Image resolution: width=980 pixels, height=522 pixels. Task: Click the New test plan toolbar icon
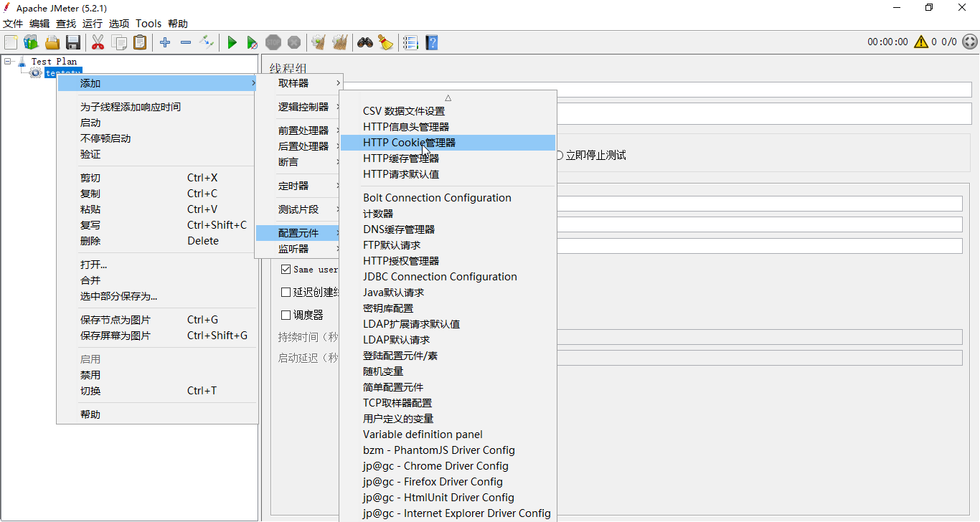[x=11, y=42]
